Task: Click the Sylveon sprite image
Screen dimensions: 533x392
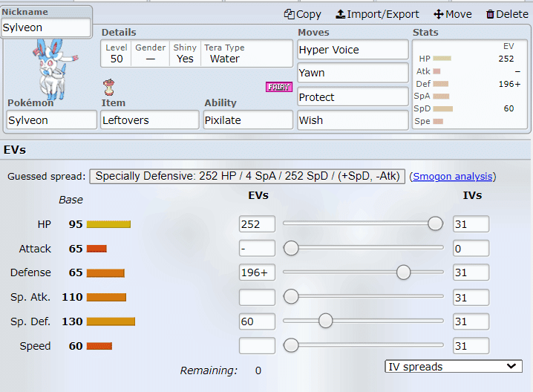Action: coord(54,68)
